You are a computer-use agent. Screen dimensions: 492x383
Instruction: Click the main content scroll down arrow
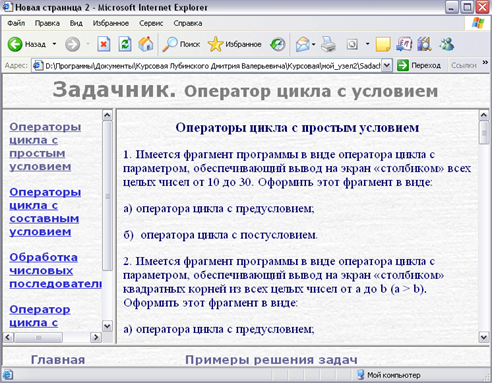point(484,337)
